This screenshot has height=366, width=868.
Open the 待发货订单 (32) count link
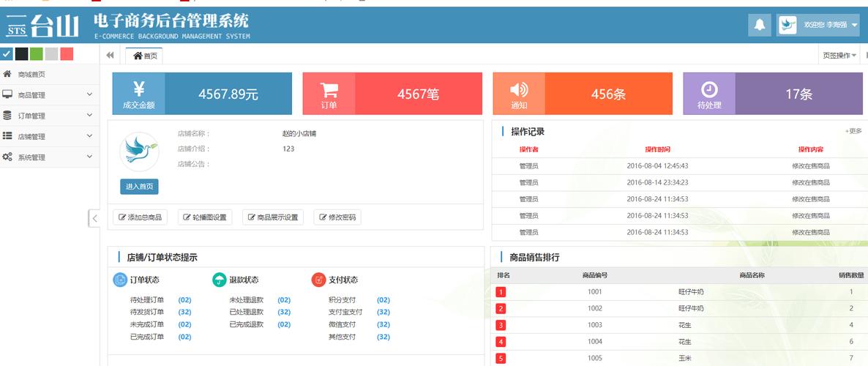point(185,313)
